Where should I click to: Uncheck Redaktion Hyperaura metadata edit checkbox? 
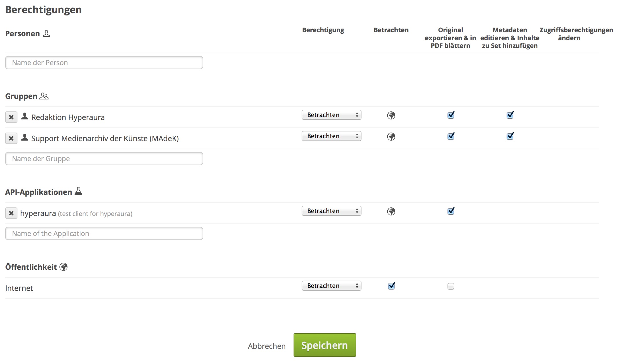pyautogui.click(x=510, y=115)
